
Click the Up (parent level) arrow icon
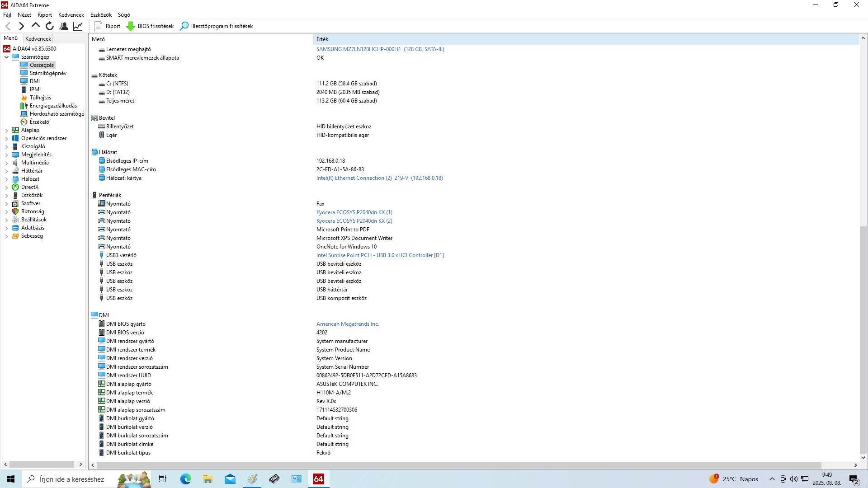[x=36, y=26]
